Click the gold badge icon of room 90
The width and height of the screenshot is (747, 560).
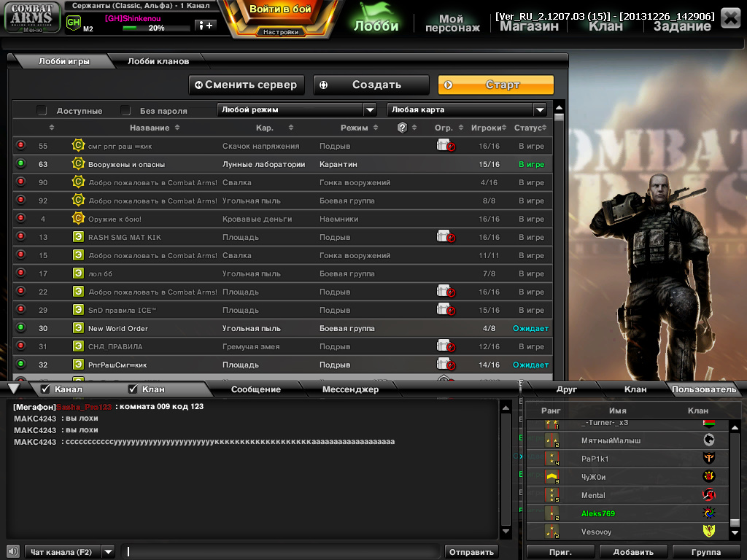tap(78, 182)
